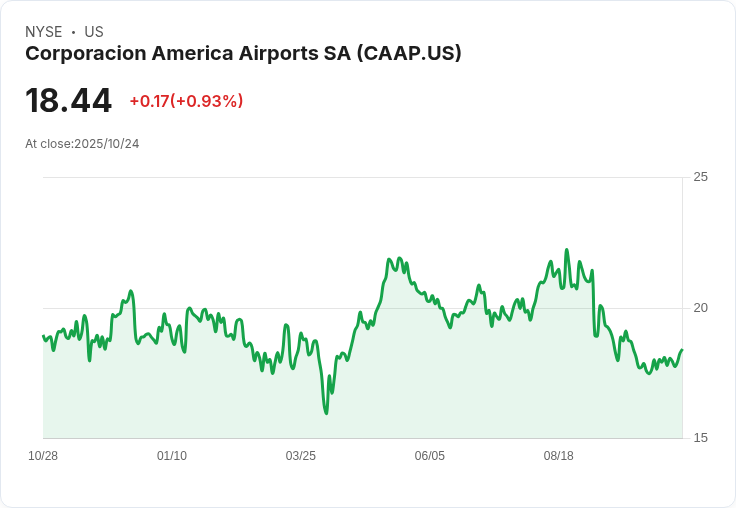Screen dimensions: 736x508
Task: Click the rightmost end of the price line
Action: click(x=682, y=350)
